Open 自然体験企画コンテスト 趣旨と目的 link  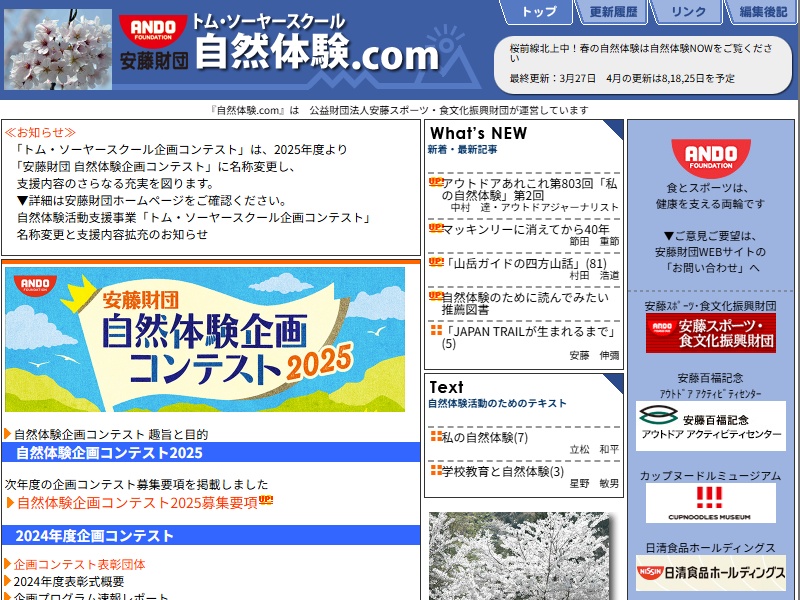tap(111, 434)
